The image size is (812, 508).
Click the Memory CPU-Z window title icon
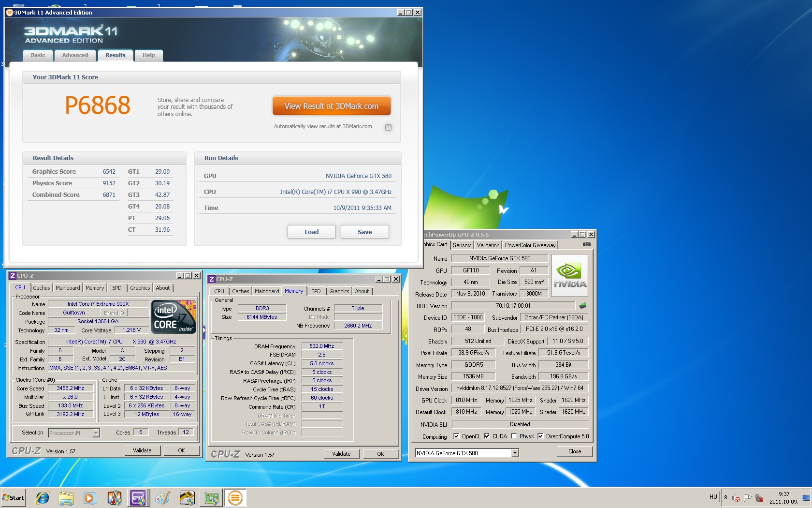[x=212, y=279]
